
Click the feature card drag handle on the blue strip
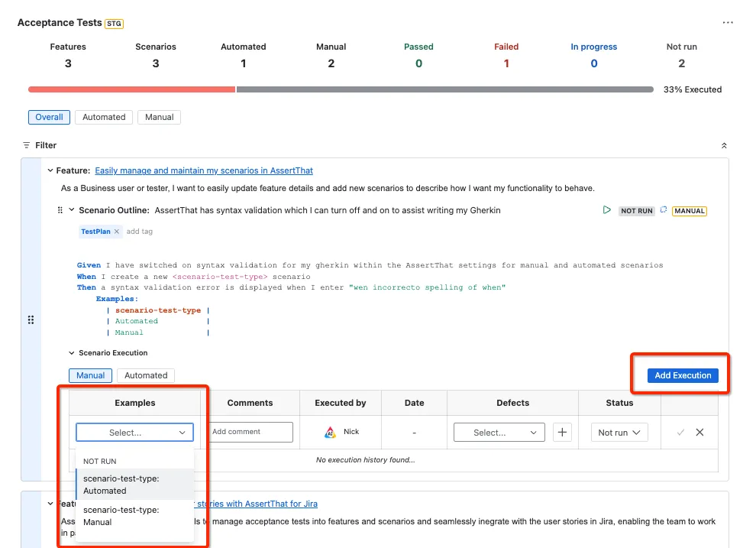[x=31, y=319]
